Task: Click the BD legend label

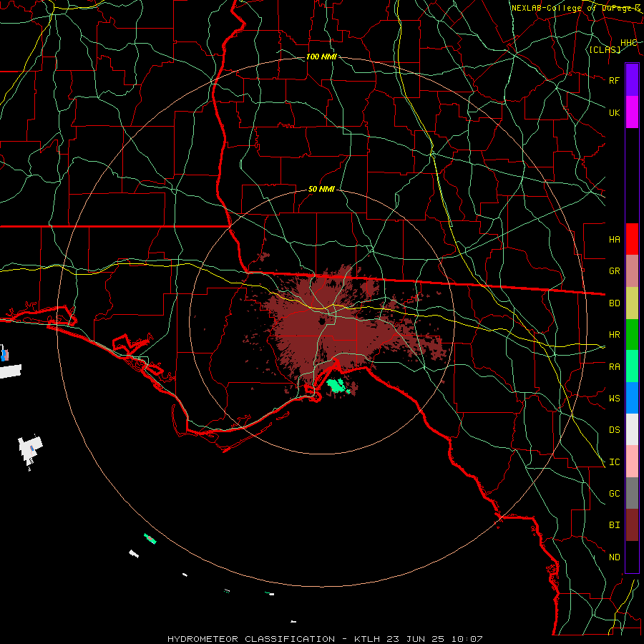Action: coord(614,303)
